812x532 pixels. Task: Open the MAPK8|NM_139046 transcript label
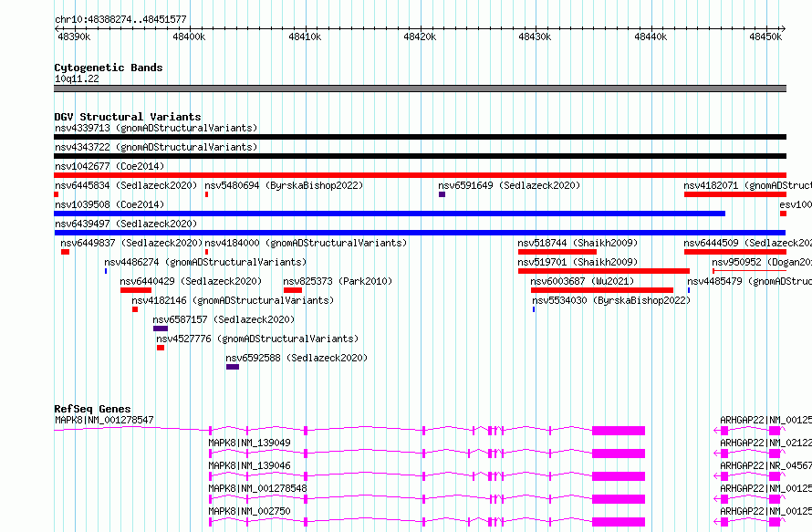(250, 465)
